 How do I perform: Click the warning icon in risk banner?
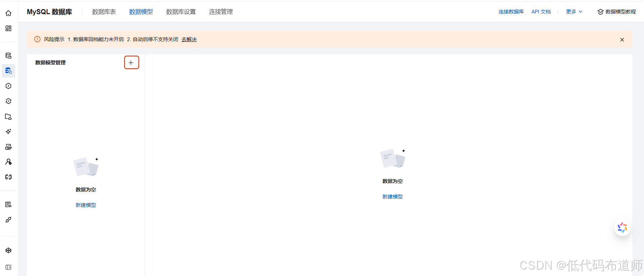coord(37,39)
